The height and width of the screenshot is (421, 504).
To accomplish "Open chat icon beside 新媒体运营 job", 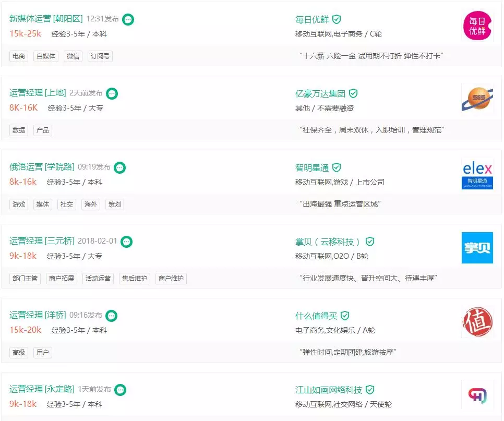I will (x=128, y=20).
